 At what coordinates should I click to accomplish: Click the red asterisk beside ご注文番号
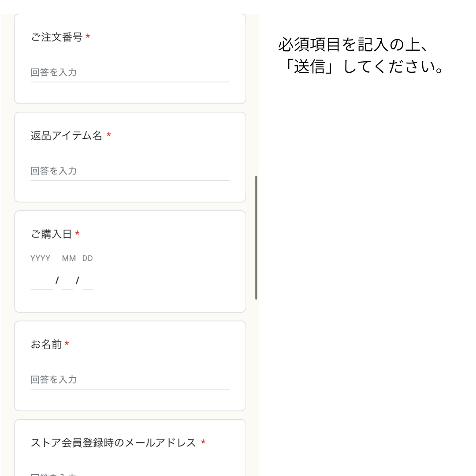88,38
